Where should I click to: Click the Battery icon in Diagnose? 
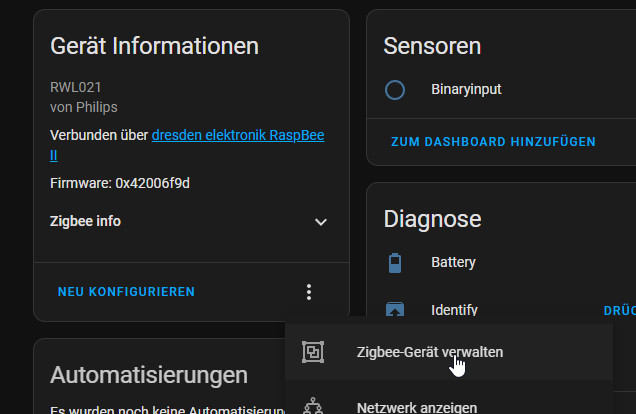click(x=395, y=263)
